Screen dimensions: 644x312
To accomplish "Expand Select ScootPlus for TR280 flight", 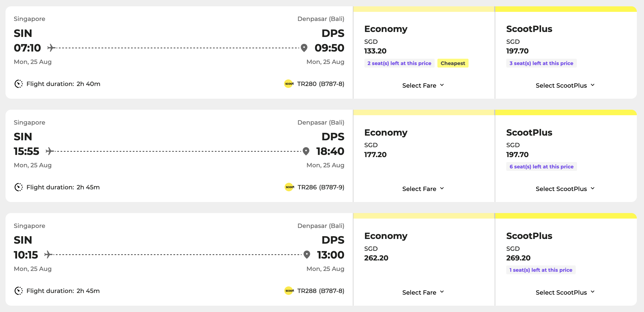I will tap(565, 85).
